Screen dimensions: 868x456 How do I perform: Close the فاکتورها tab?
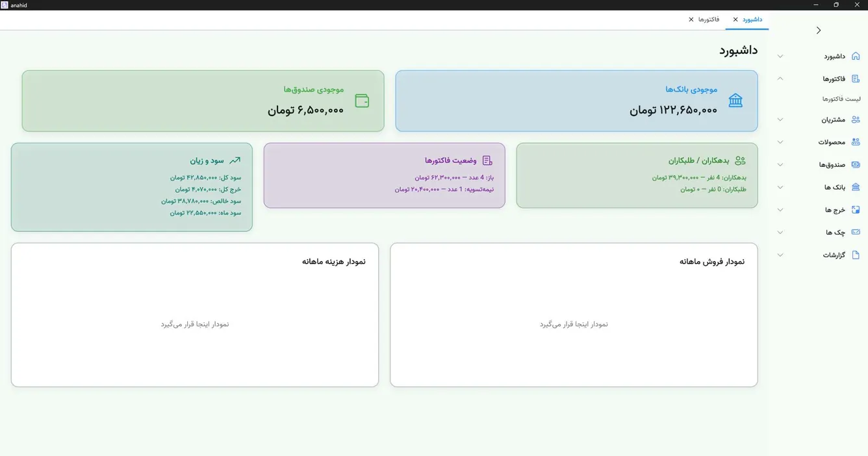click(x=691, y=19)
